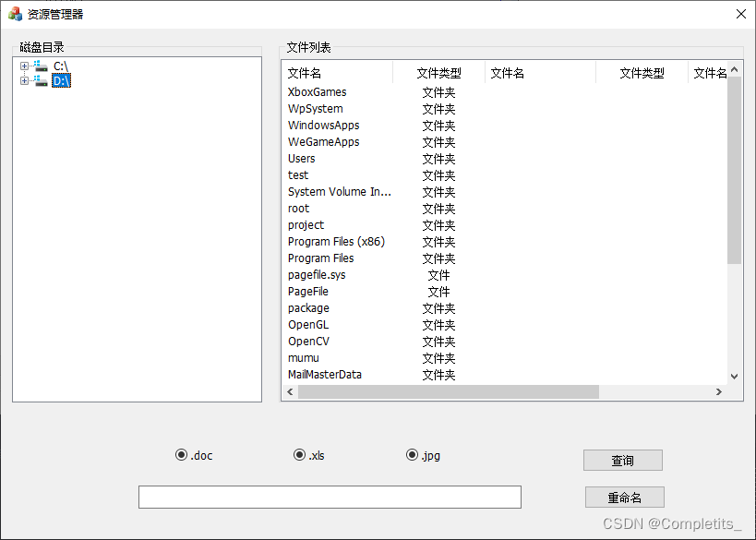The height and width of the screenshot is (540, 756).
Task: Expand the C:\ drive node
Action: [24, 66]
